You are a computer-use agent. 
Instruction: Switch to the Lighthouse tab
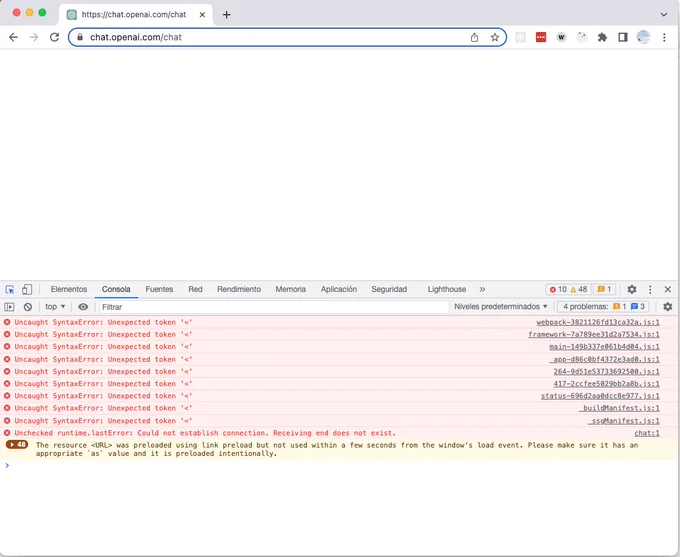point(447,289)
